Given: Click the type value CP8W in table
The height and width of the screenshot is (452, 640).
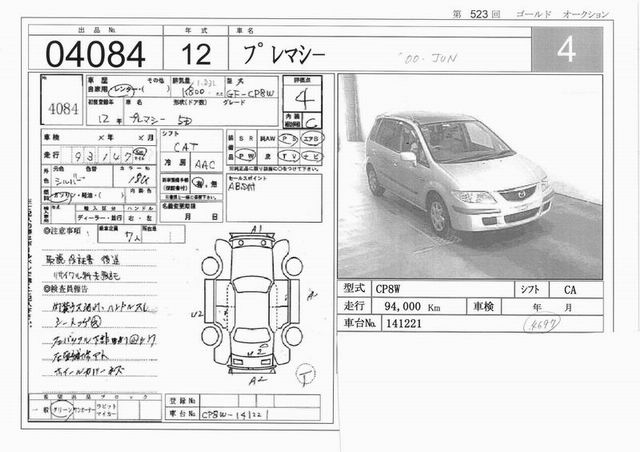Looking at the screenshot, I should pos(388,289).
